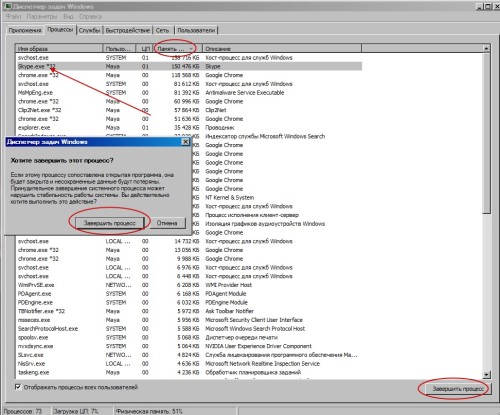The width and height of the screenshot is (500, 415).
Task: Switch to the Службы tab
Action: click(x=89, y=30)
